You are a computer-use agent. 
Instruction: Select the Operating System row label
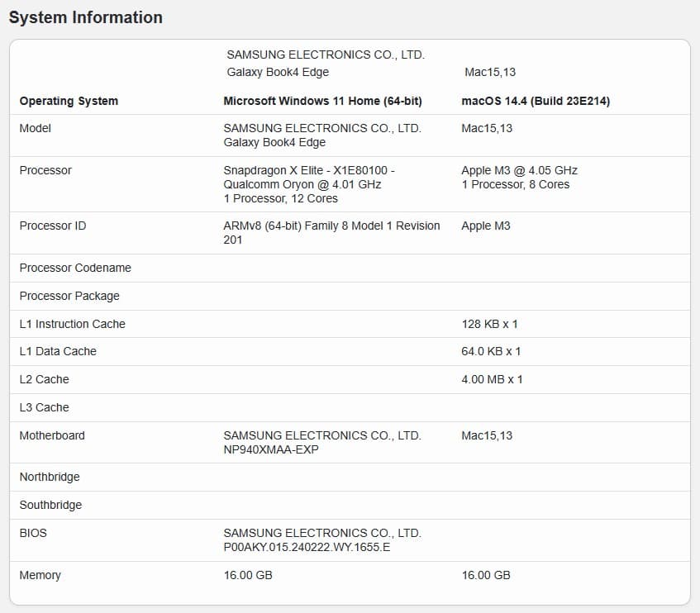point(69,101)
